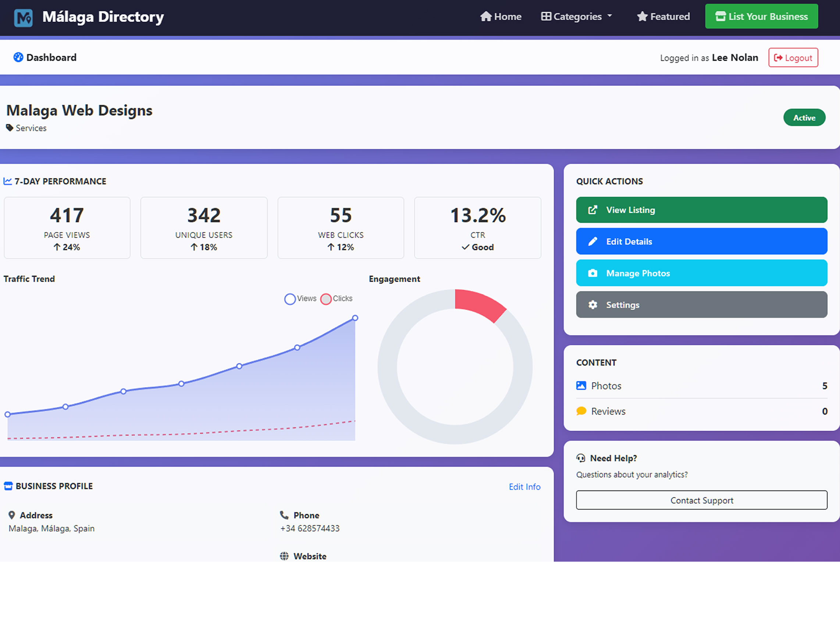
Task: Click the pencil icon on Edit Details
Action: pos(592,241)
